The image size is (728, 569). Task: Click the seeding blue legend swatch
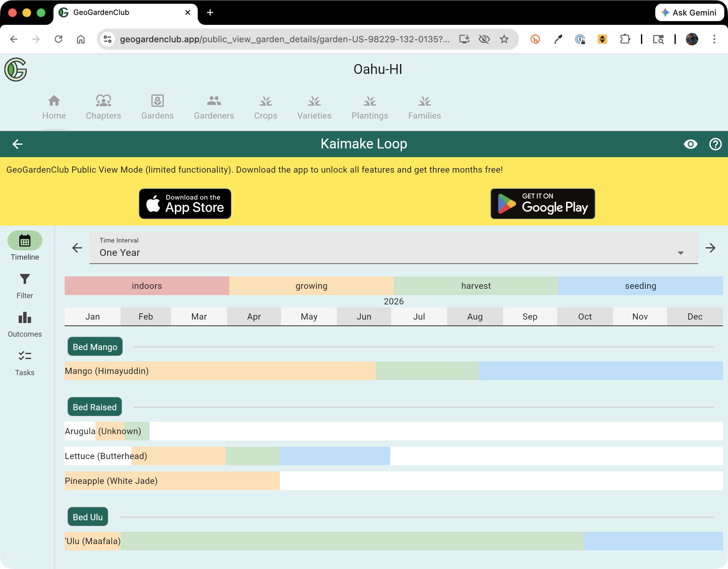[x=640, y=286]
